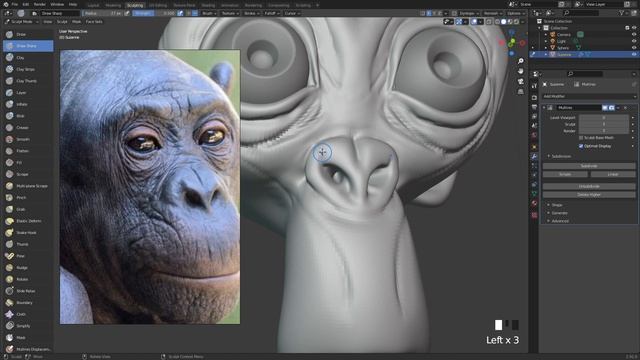The width and height of the screenshot is (640, 360).
Task: Open the Face Sets menu
Action: tap(94, 22)
